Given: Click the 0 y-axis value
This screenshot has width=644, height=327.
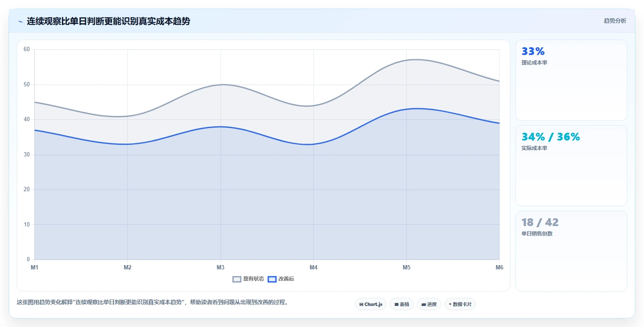Looking at the screenshot, I should point(28,260).
